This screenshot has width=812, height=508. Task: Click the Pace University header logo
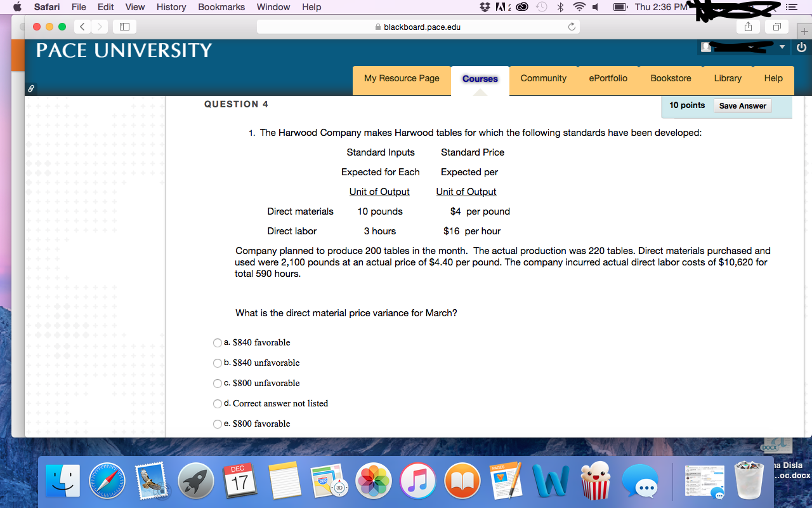point(124,51)
